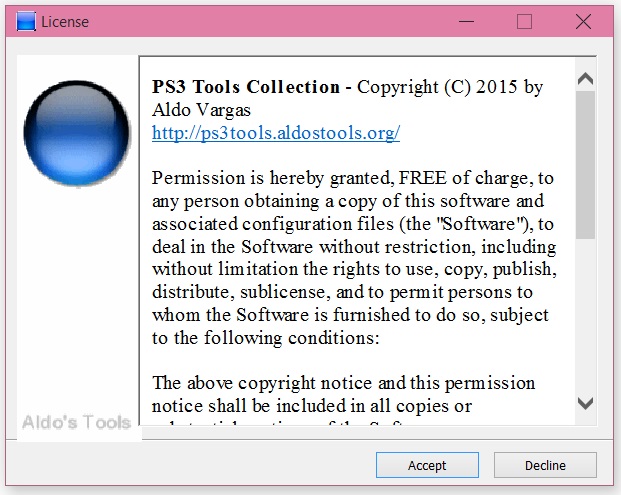Click the blue glossy orb logo
This screenshot has width=621, height=495.
point(76,133)
